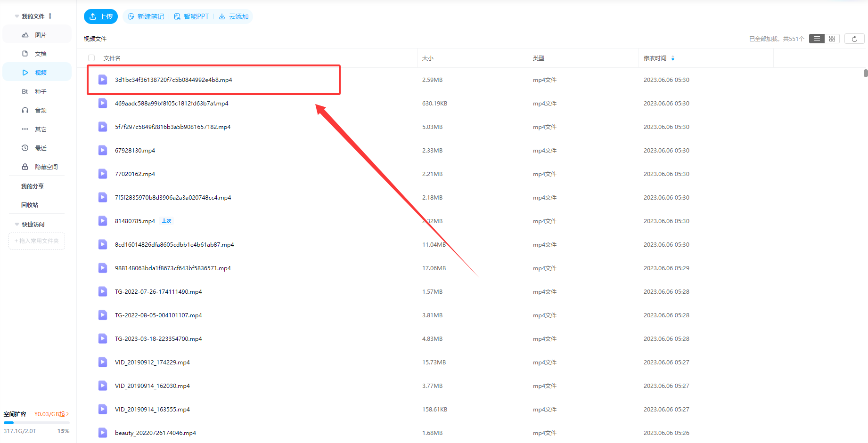Click the storage usage progress bar
This screenshot has width=868, height=443.
point(37,423)
